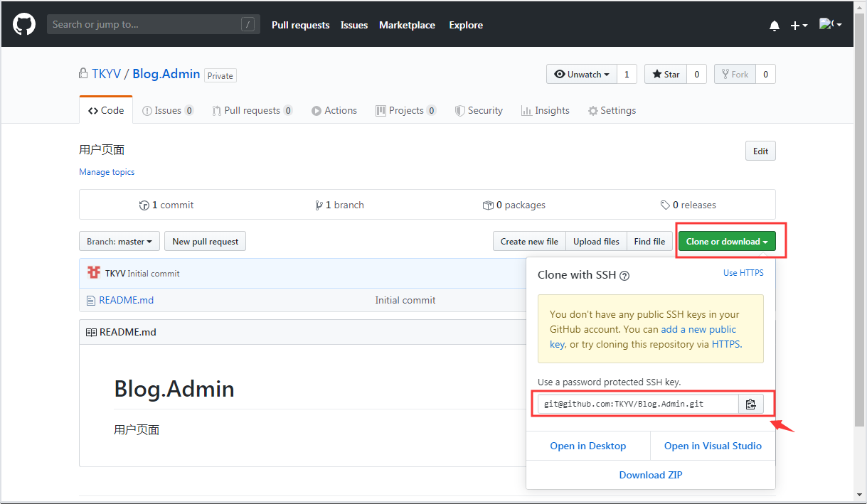The width and height of the screenshot is (867, 504).
Task: Open the 1 branch link
Action: [x=339, y=205]
